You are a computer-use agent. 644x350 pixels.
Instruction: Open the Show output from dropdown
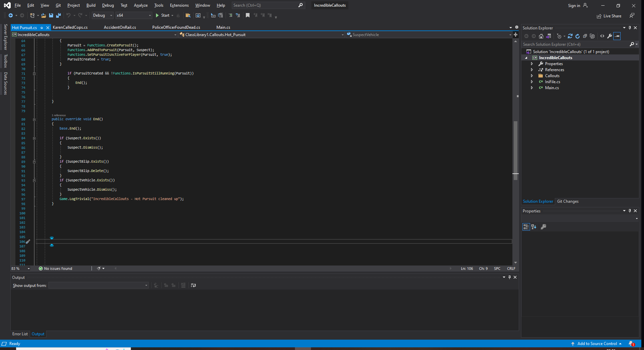pyautogui.click(x=99, y=285)
